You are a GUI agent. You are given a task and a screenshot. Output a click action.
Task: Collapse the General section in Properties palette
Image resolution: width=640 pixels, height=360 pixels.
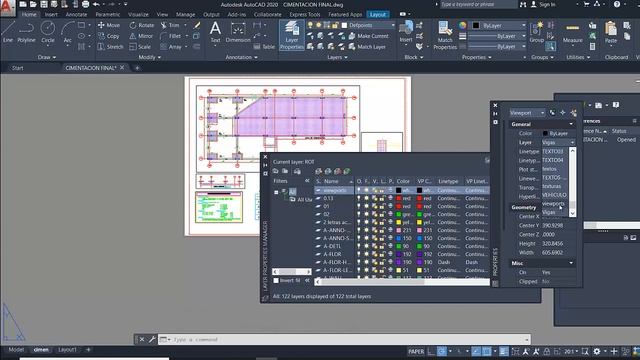coord(571,124)
